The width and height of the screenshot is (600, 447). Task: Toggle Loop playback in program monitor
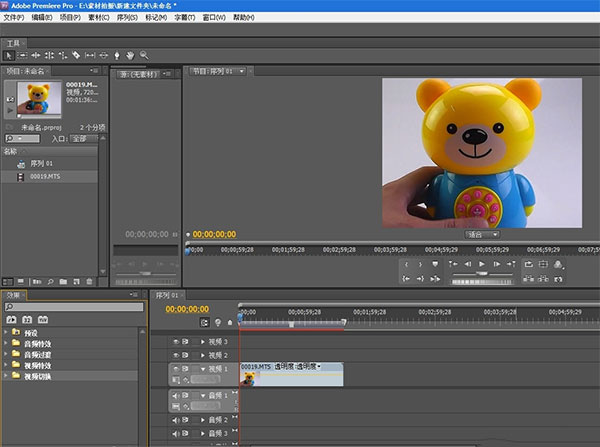[528, 264]
